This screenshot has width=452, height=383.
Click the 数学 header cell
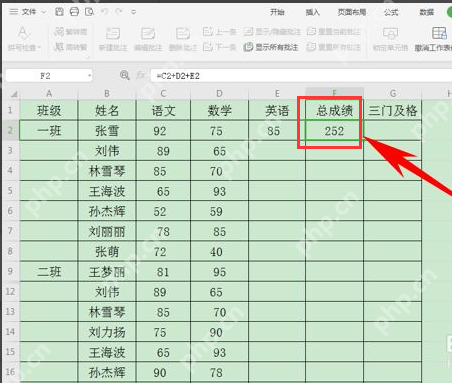[x=219, y=110]
